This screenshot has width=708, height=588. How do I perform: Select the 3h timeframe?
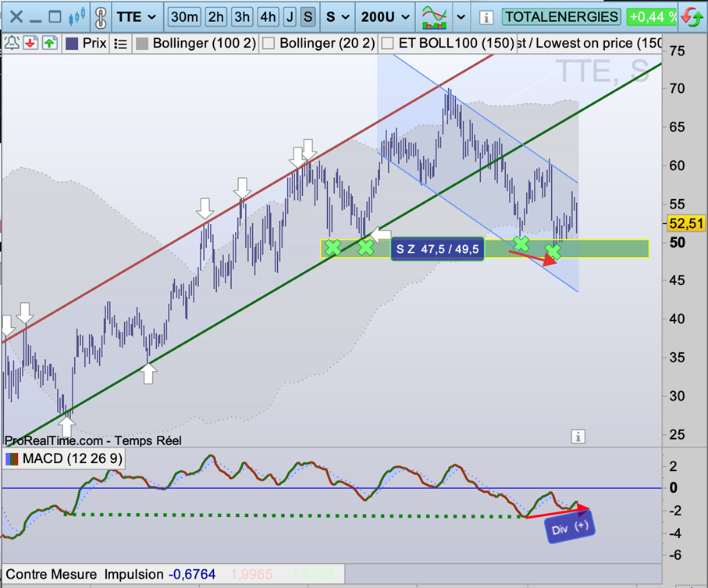pyautogui.click(x=242, y=17)
